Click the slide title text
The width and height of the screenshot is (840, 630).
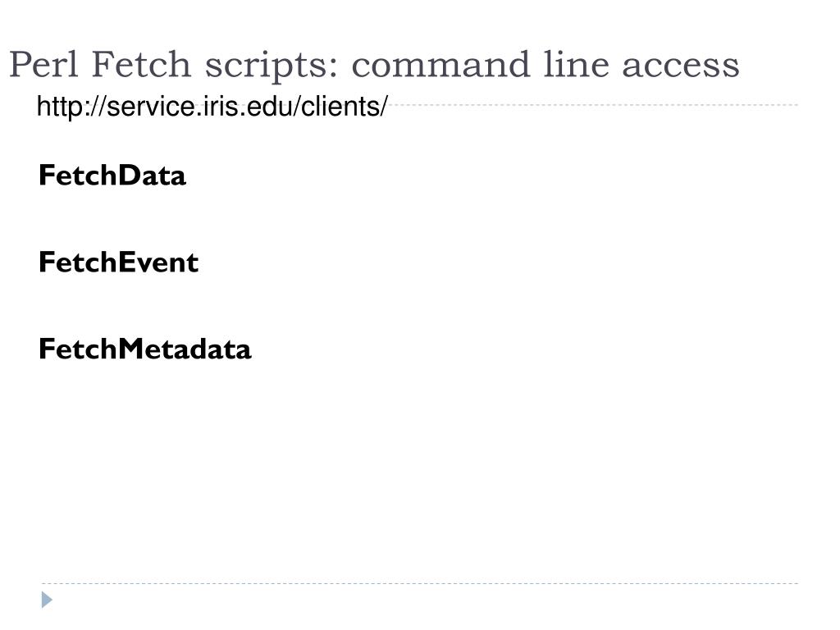[374, 65]
